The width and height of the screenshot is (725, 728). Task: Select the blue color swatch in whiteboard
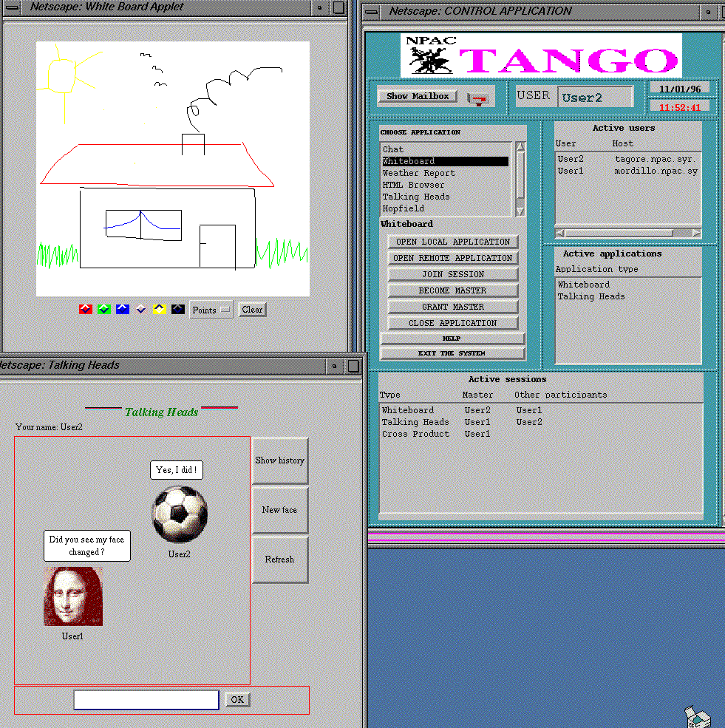click(123, 309)
